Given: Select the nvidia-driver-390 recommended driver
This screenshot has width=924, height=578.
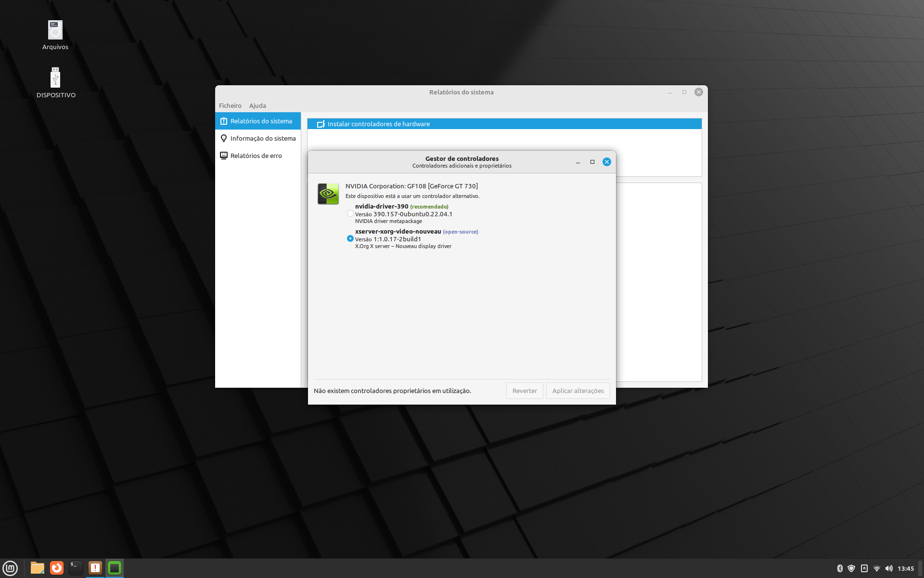Looking at the screenshot, I should (x=350, y=213).
